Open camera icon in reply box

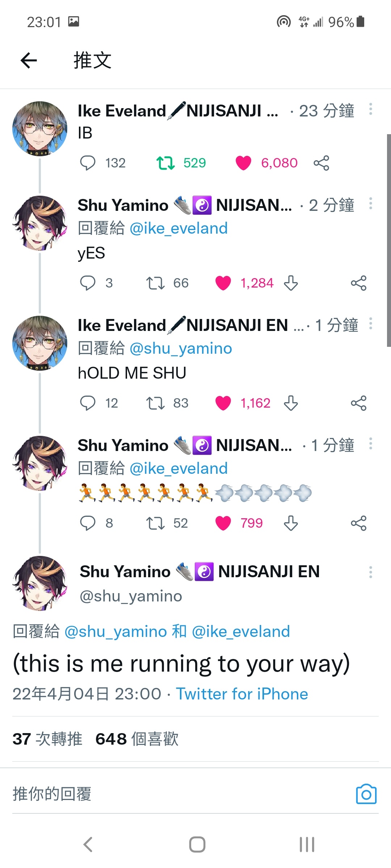pyautogui.click(x=366, y=794)
